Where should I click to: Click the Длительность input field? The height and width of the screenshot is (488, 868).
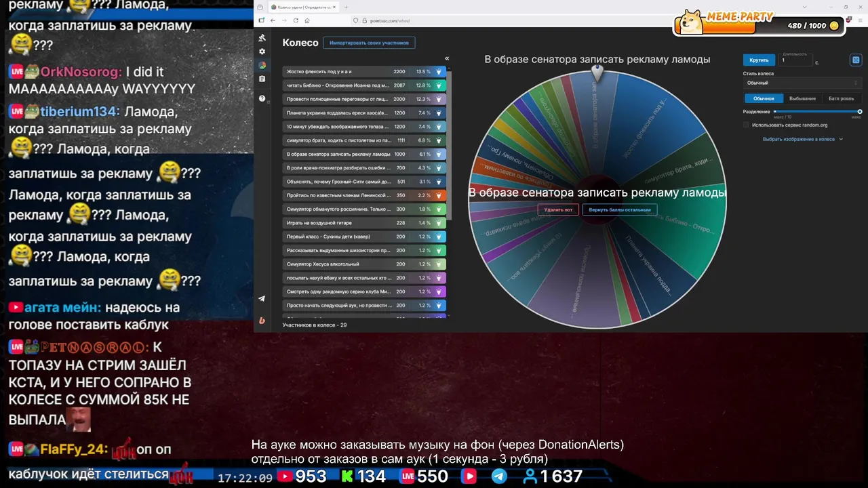point(796,60)
